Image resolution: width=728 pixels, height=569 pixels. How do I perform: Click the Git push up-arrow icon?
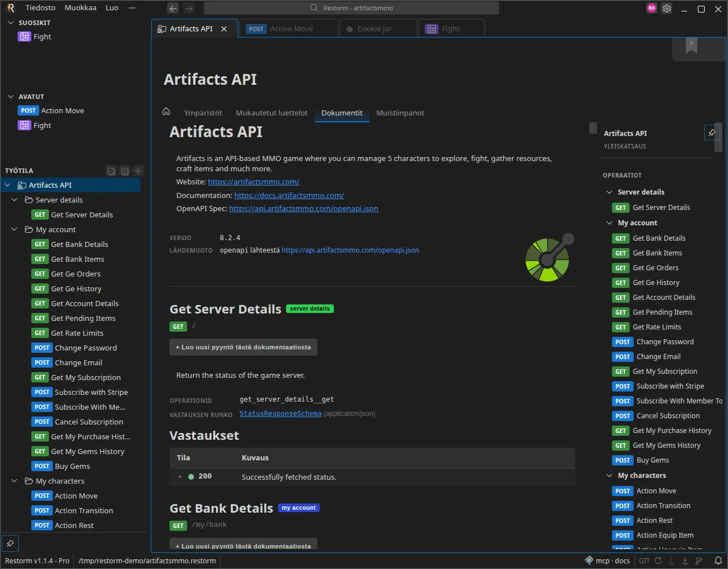tap(672, 560)
